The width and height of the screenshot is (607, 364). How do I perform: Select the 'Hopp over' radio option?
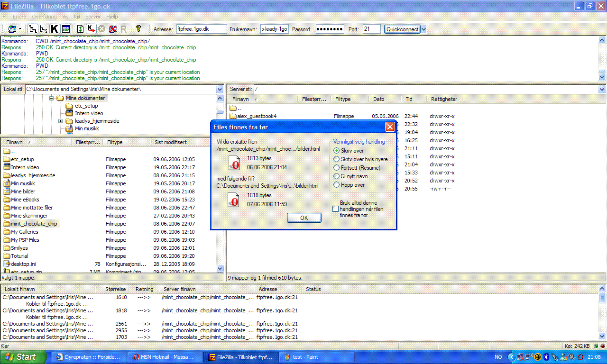coord(337,185)
